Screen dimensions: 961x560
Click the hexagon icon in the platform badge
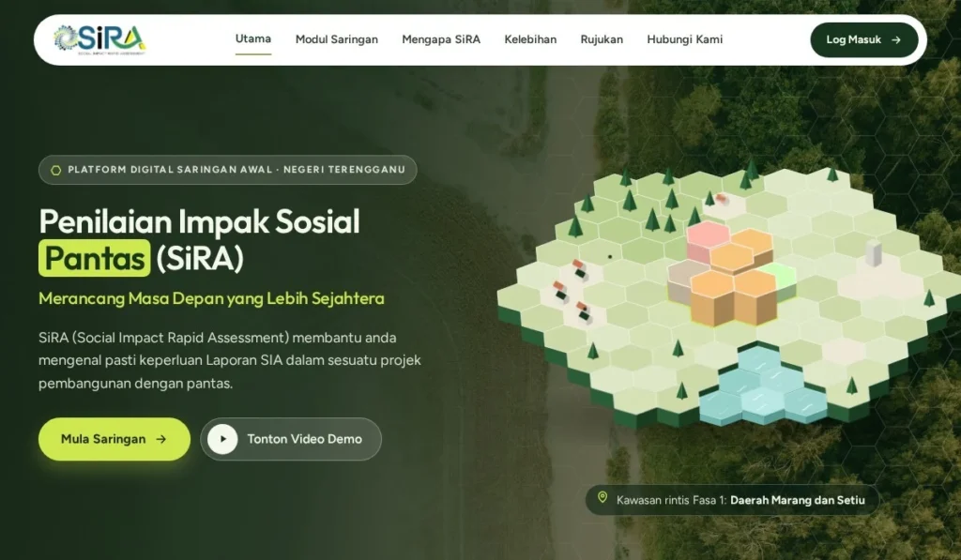pos(55,171)
